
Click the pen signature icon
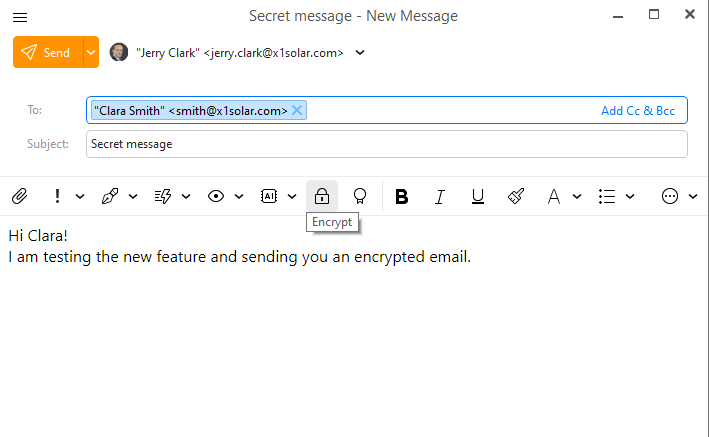coord(110,197)
